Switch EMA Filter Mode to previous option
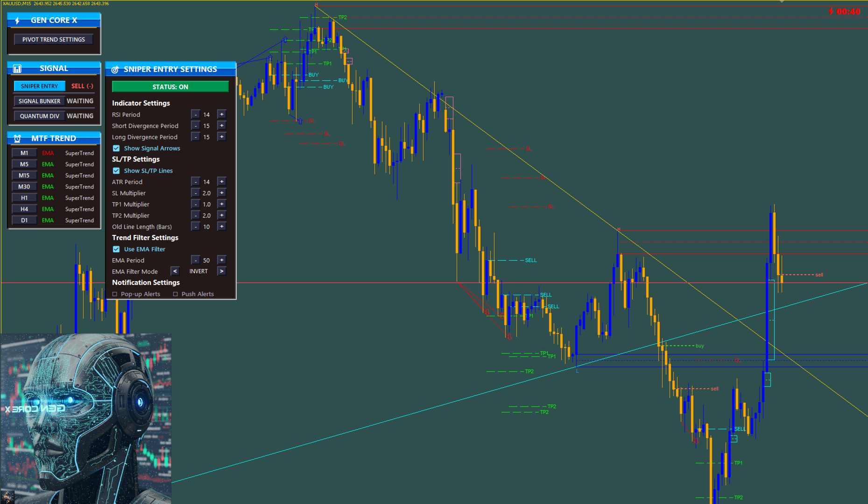The height and width of the screenshot is (504, 868). point(175,271)
